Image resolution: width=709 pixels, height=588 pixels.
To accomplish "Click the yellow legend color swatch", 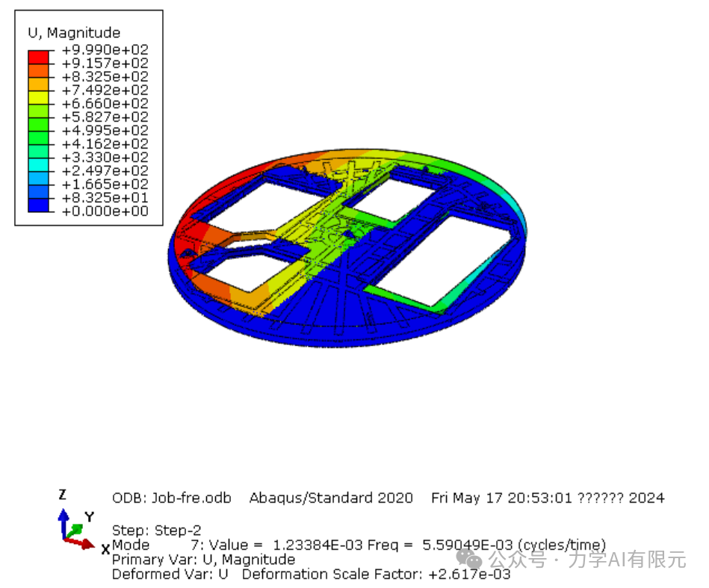I will (38, 97).
